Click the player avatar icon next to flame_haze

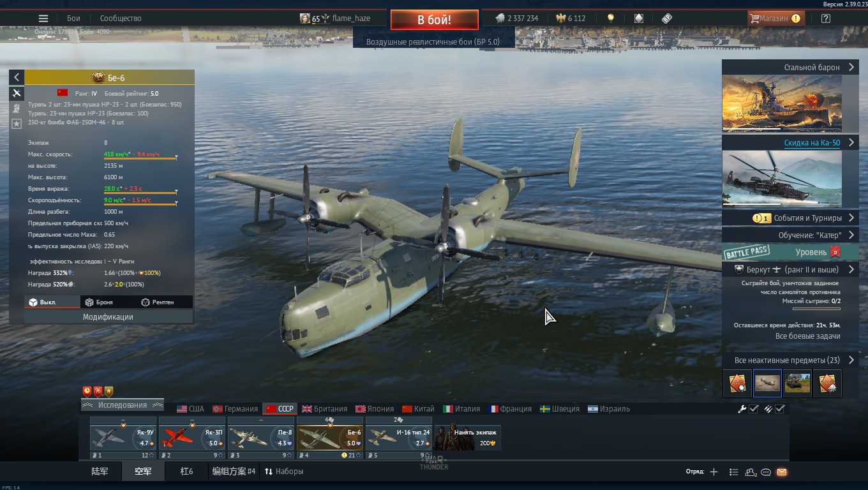pos(305,19)
